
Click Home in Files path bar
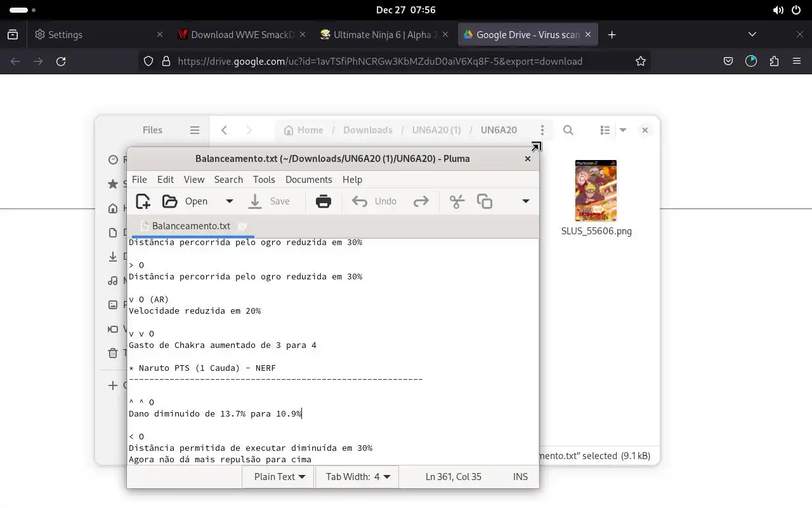[303, 130]
